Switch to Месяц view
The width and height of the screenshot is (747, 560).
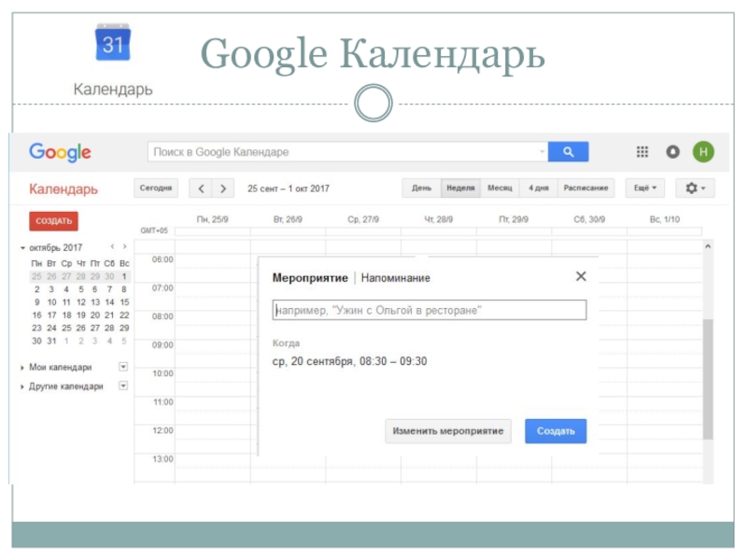[x=500, y=189]
